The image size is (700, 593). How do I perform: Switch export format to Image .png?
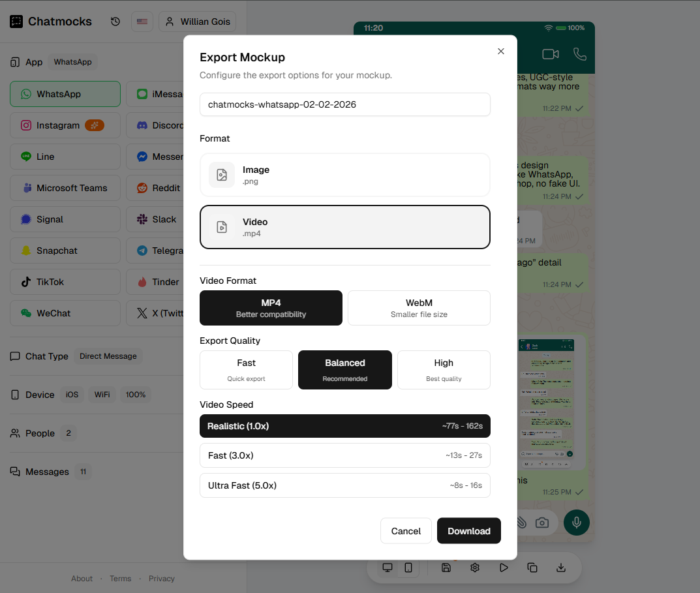coord(344,175)
